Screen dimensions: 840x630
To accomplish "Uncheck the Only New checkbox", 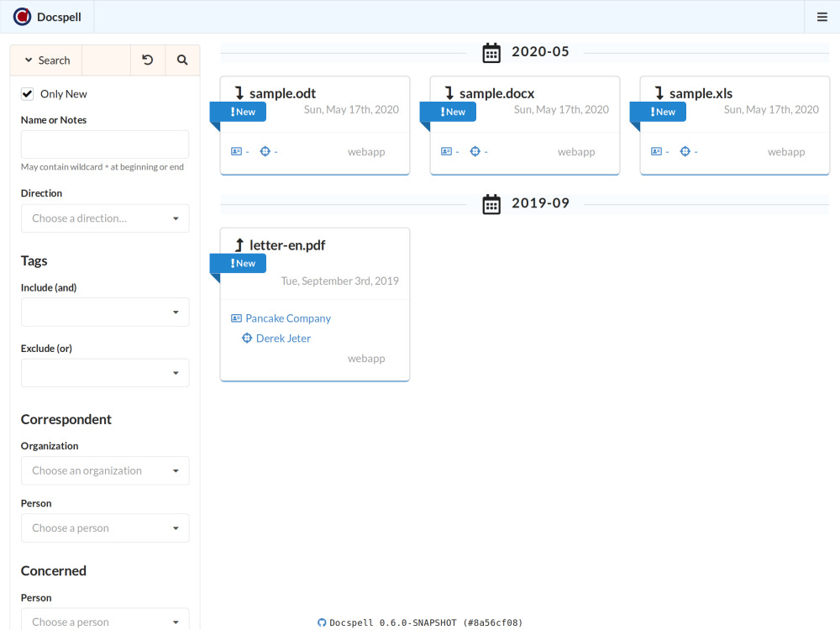I will pos(28,94).
